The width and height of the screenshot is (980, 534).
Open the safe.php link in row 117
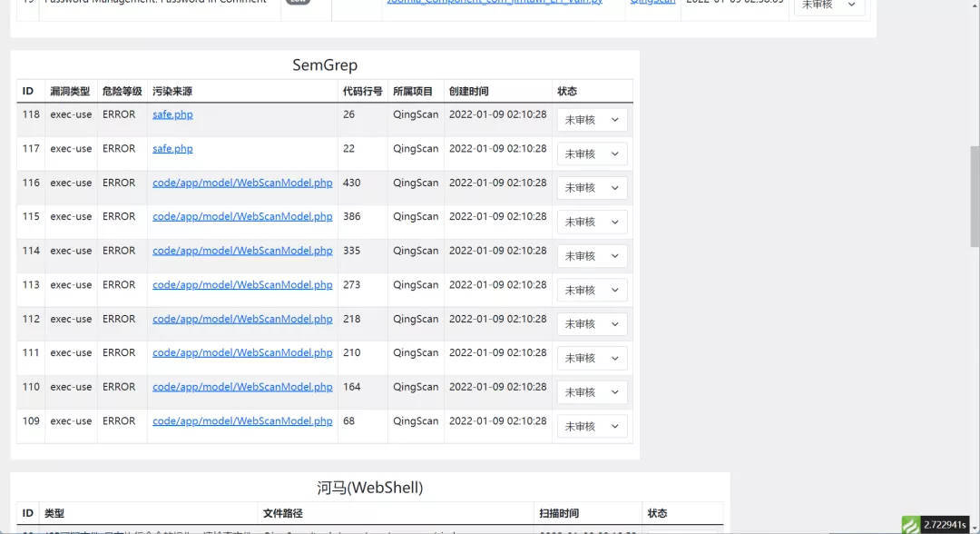pos(172,148)
